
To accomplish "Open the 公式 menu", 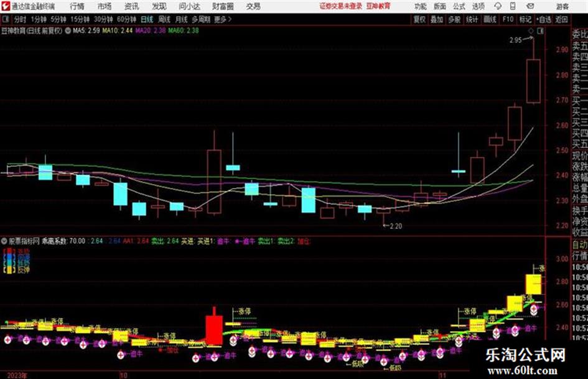I will (x=459, y=6).
